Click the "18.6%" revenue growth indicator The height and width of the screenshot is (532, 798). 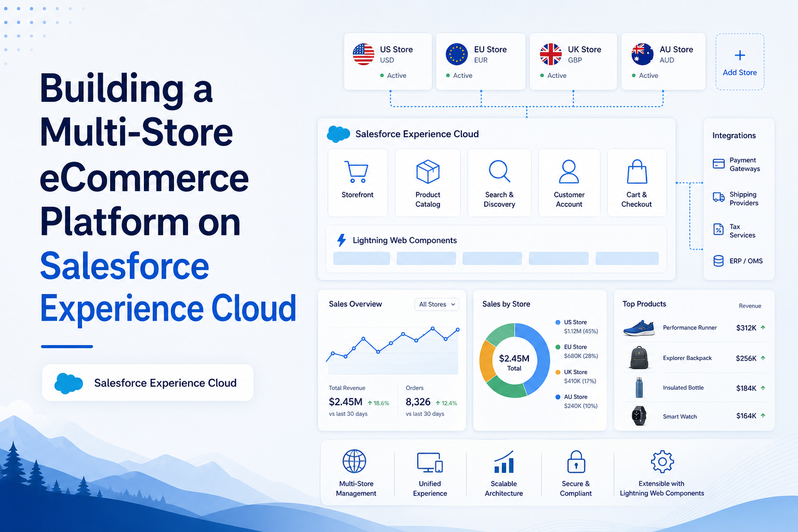(x=378, y=403)
